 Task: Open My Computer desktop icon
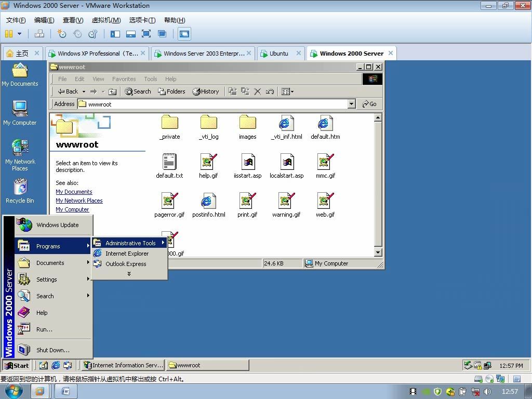point(20,113)
